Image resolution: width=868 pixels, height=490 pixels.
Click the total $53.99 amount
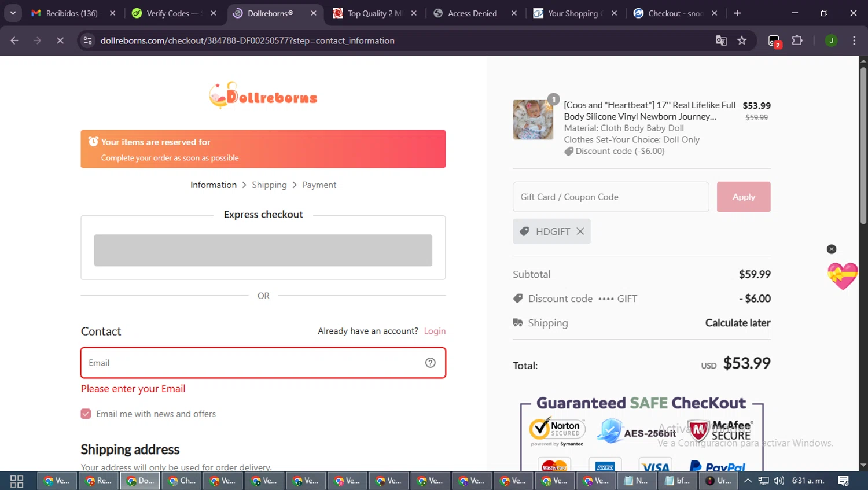point(746,363)
